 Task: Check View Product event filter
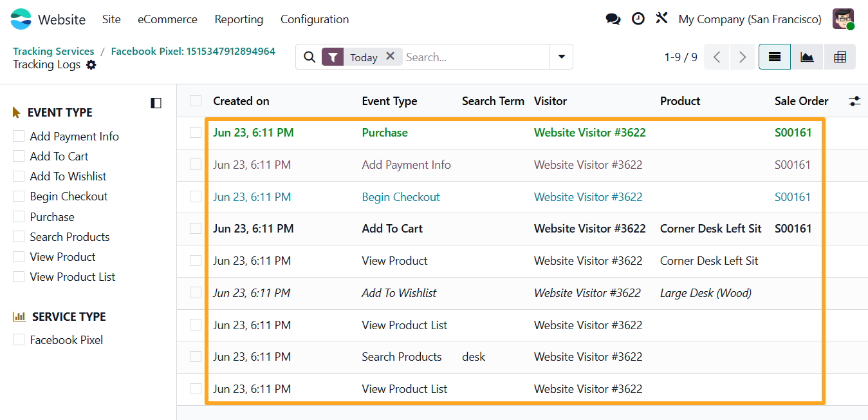tap(19, 257)
